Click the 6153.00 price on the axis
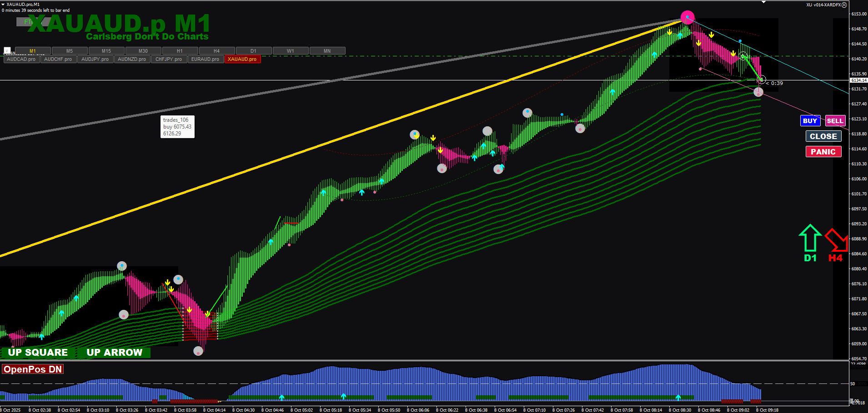The height and width of the screenshot is (413, 868). point(859,14)
